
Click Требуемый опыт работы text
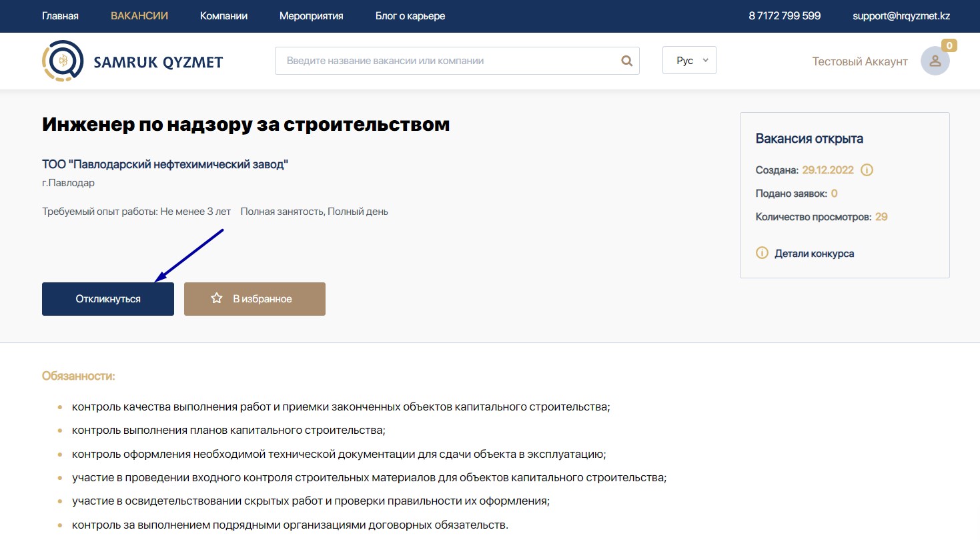(136, 212)
